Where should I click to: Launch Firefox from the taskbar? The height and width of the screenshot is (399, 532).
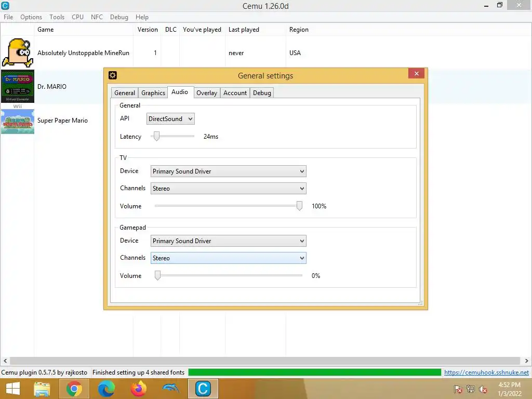coord(138,389)
